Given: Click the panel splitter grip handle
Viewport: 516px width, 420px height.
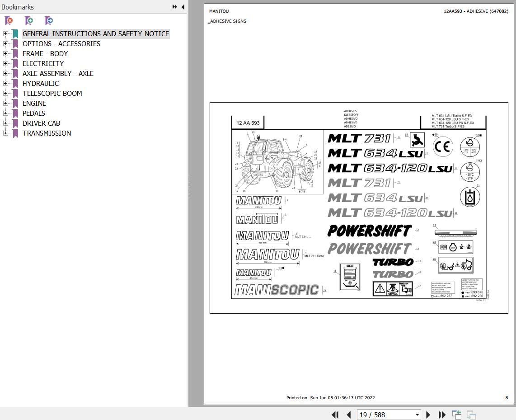Looking at the screenshot, I should [190, 187].
